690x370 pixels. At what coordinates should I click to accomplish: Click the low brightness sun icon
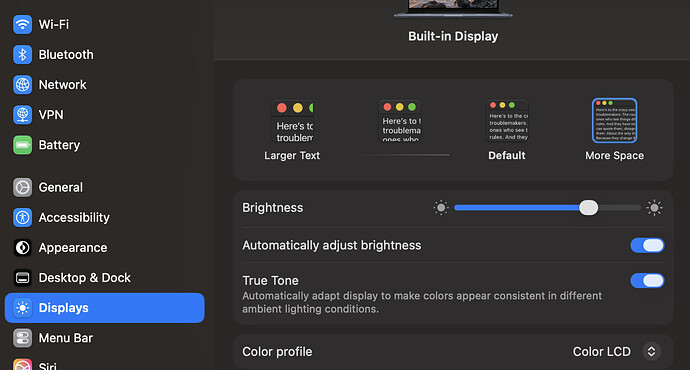441,207
